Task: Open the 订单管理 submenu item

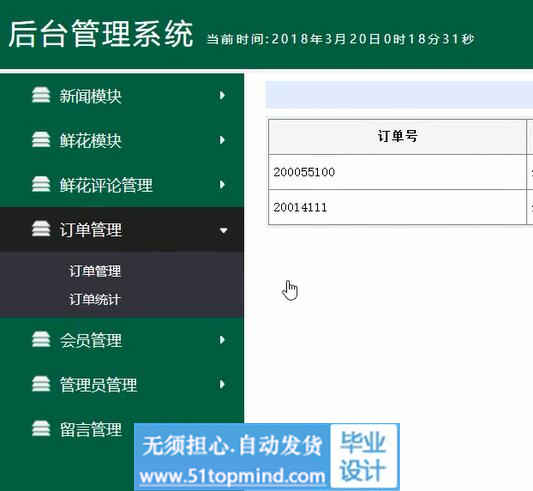Action: [x=95, y=271]
